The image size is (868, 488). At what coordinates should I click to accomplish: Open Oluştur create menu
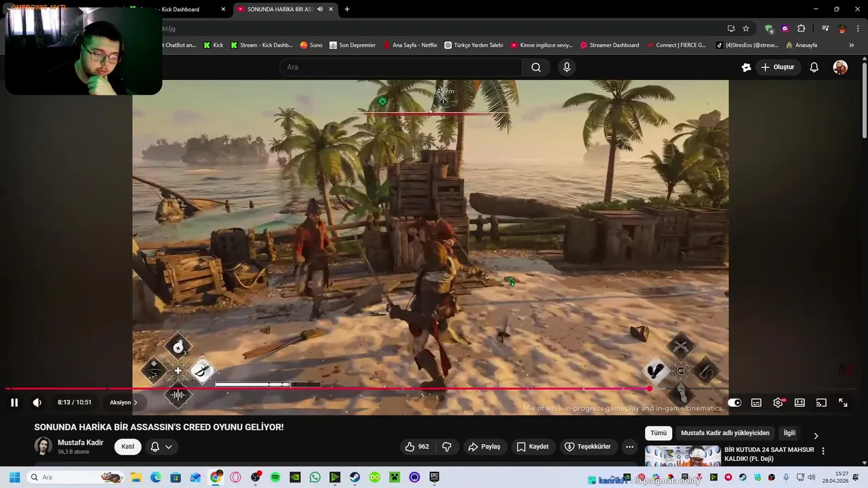pyautogui.click(x=777, y=67)
